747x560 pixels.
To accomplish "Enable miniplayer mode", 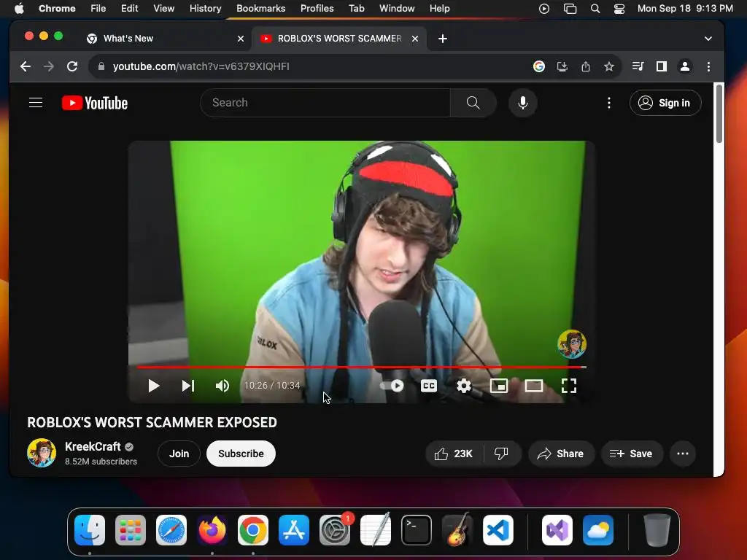I will 499,386.
